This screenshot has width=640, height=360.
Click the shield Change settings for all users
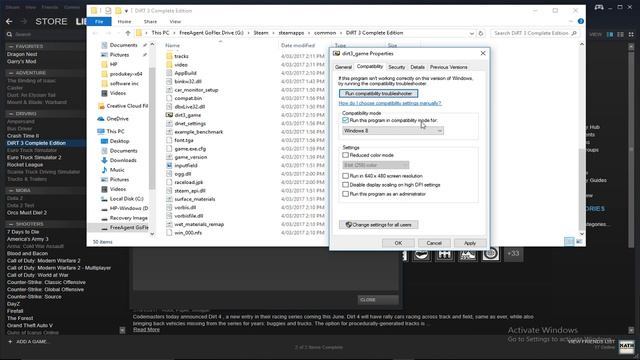click(x=378, y=225)
